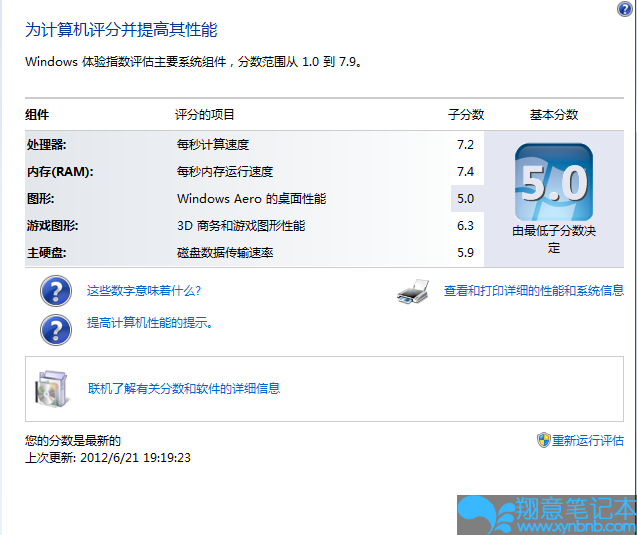Click question mark icon beside 这些数字意味着什么

pyautogui.click(x=56, y=291)
